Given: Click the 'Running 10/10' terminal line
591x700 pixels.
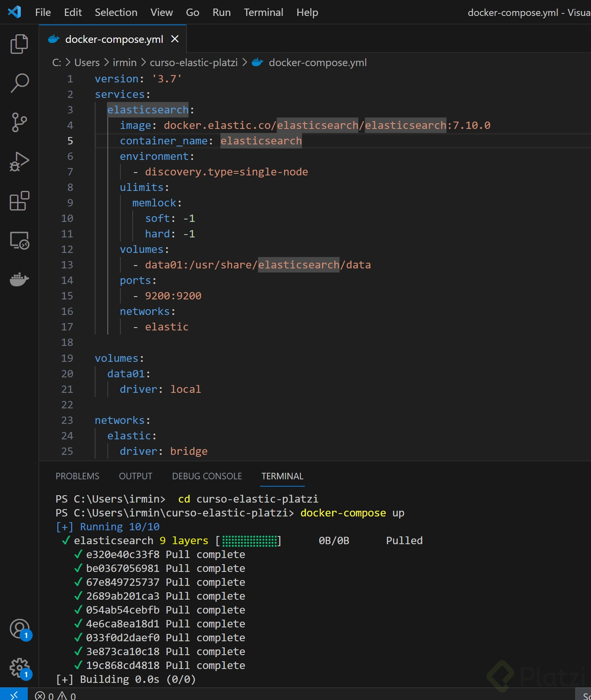Looking at the screenshot, I should coord(108,527).
